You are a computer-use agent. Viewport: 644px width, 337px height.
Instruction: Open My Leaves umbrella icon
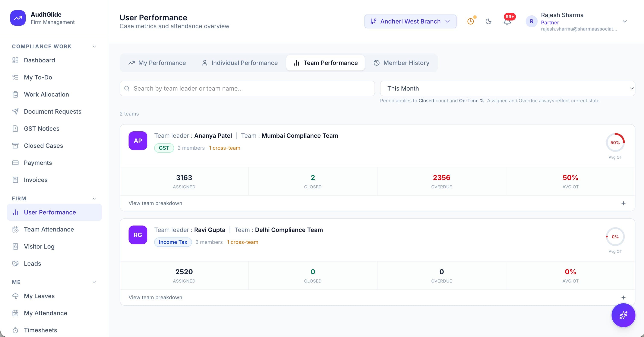click(15, 296)
